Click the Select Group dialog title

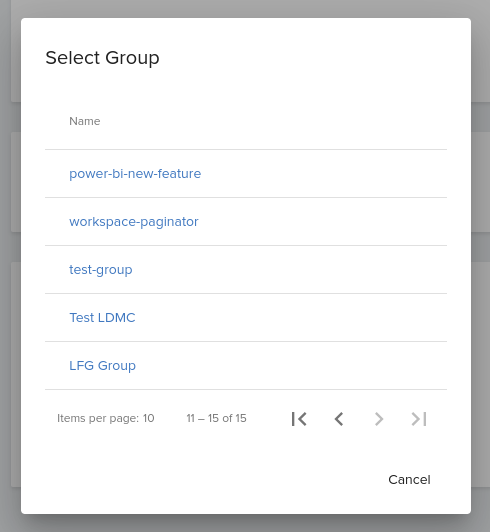(x=102, y=58)
